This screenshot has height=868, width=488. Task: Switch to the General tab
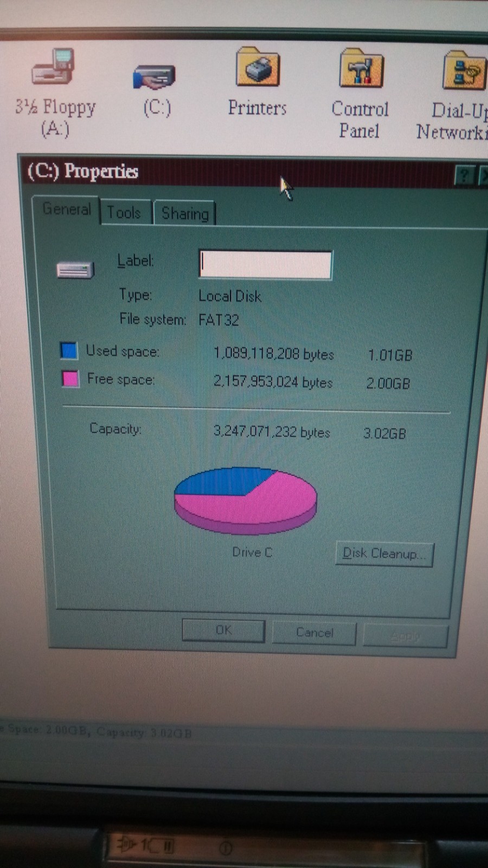66,209
